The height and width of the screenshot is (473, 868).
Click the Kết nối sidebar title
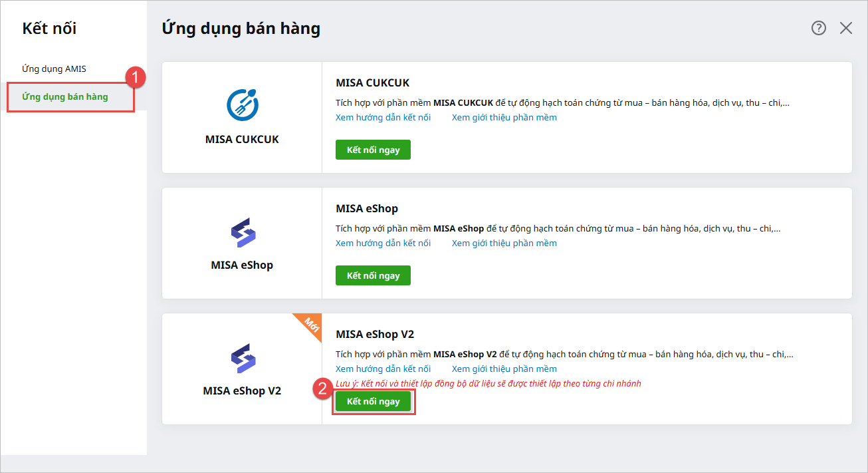coord(49,29)
